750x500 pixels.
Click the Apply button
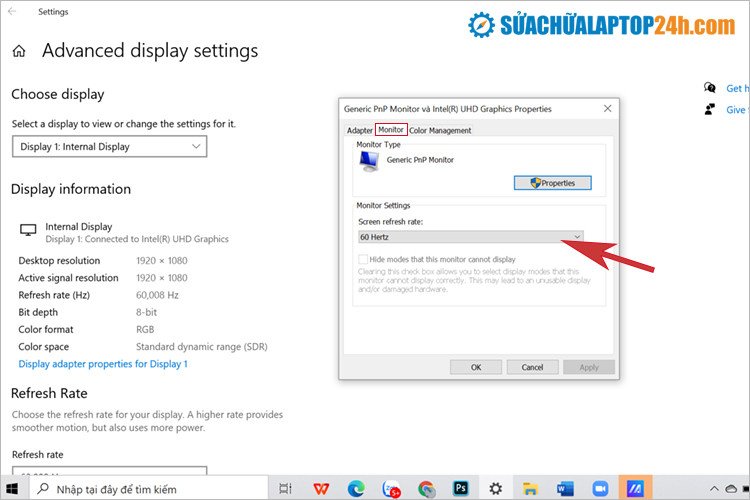click(x=589, y=367)
